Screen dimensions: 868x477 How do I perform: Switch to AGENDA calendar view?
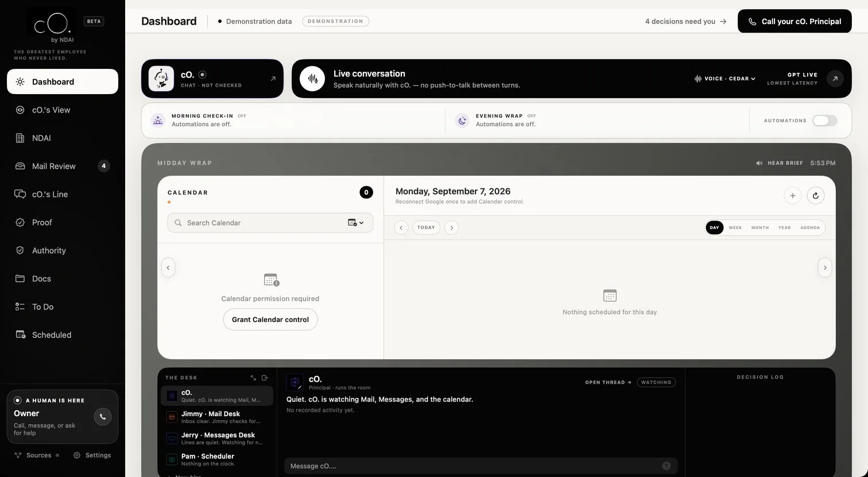(x=810, y=228)
